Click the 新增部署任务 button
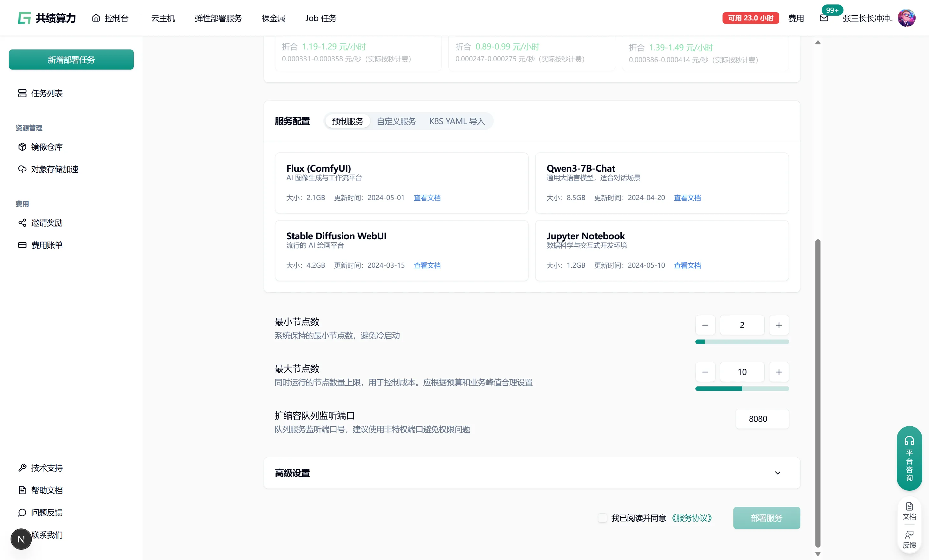 click(71, 60)
